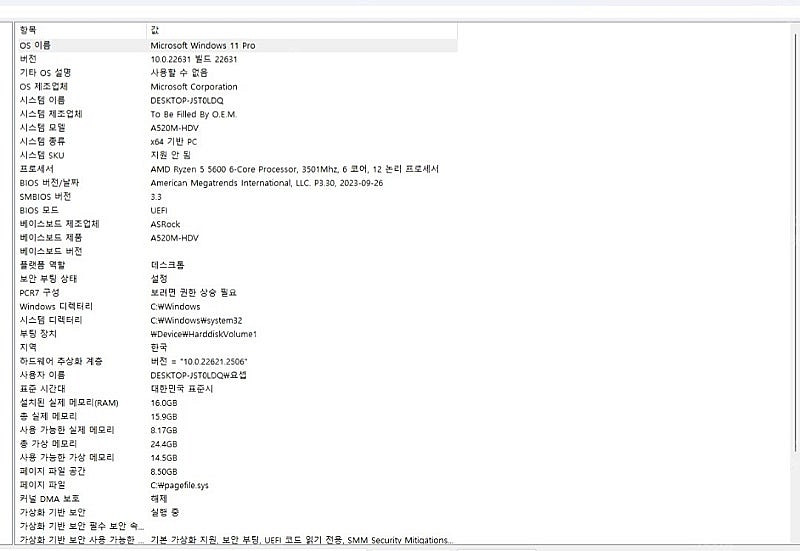Select the 표준 시간대 row label
800x551 pixels.
(x=42, y=389)
